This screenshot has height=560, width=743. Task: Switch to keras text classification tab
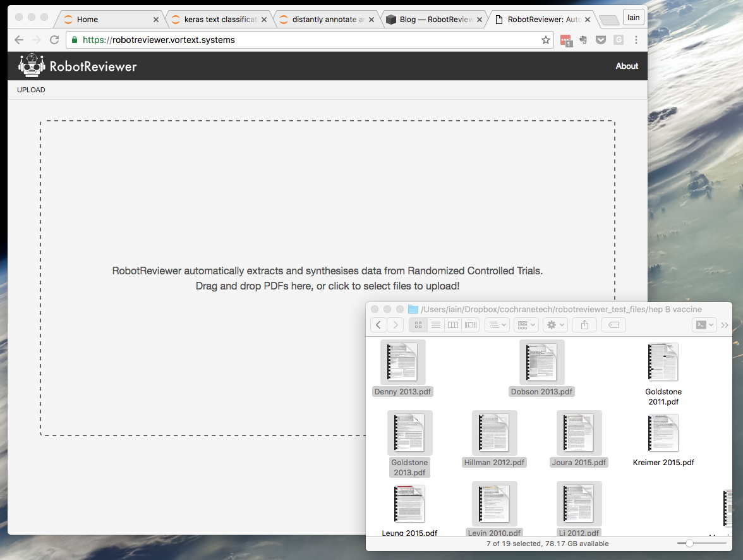(218, 20)
